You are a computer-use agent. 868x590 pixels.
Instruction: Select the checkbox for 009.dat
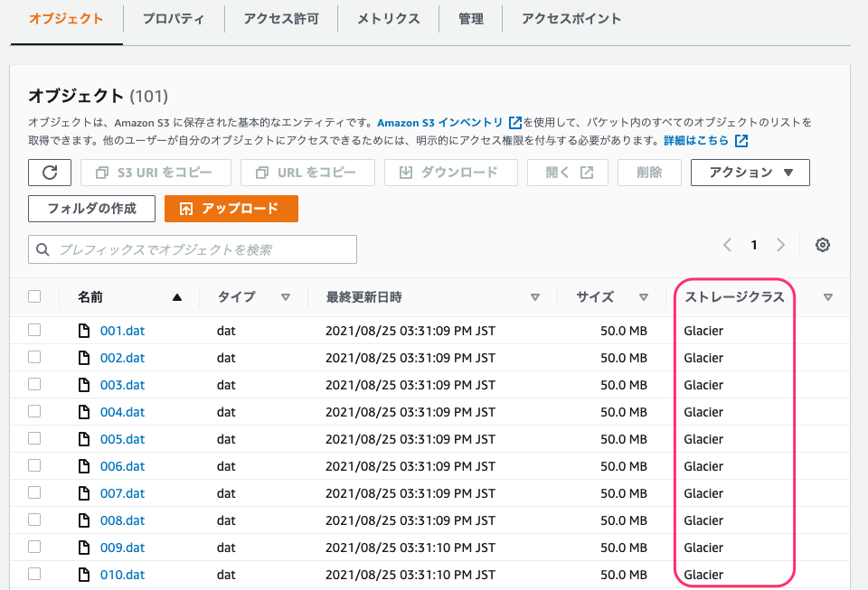click(34, 547)
